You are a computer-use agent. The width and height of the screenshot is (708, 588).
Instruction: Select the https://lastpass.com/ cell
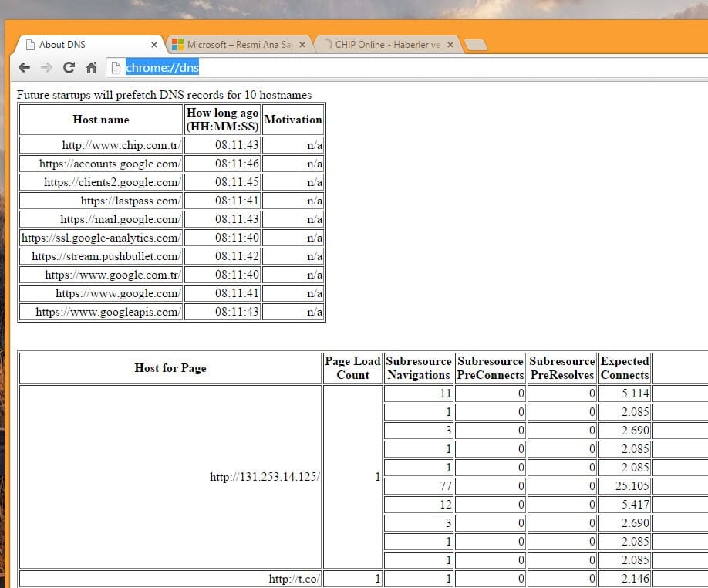pyautogui.click(x=101, y=201)
